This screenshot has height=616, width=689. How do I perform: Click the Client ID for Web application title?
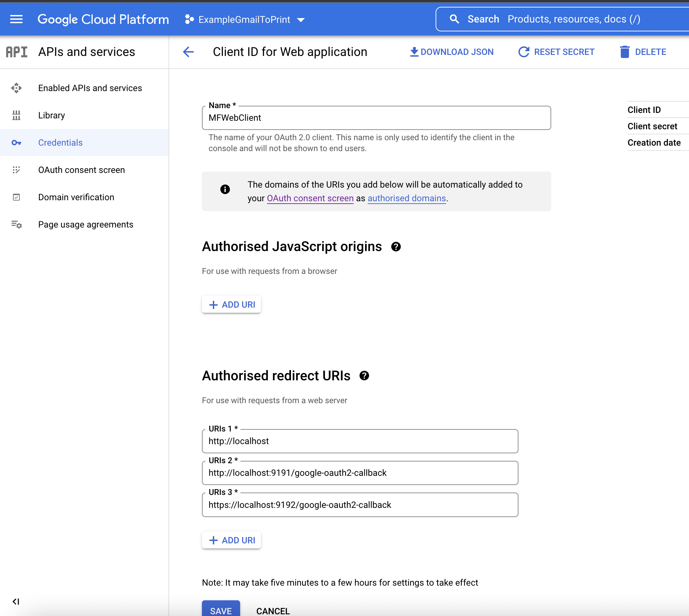tap(290, 52)
